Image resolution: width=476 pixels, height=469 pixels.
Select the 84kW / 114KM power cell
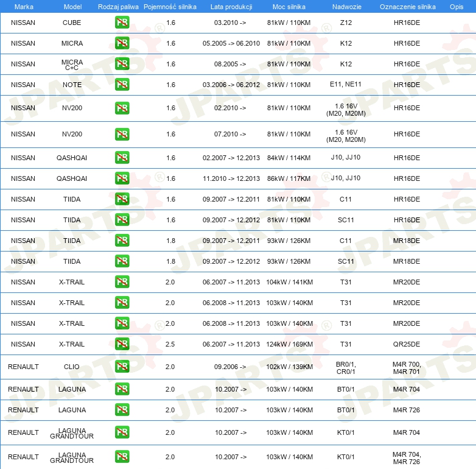[289, 158]
